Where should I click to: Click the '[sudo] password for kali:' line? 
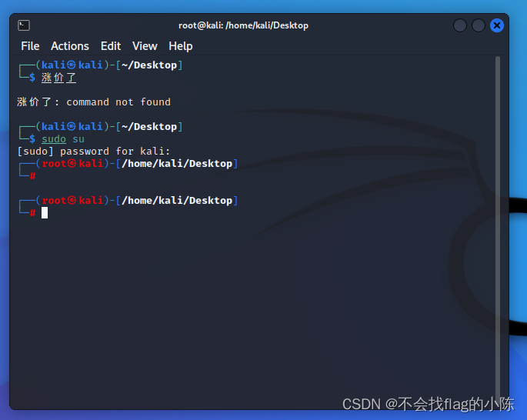click(x=94, y=152)
